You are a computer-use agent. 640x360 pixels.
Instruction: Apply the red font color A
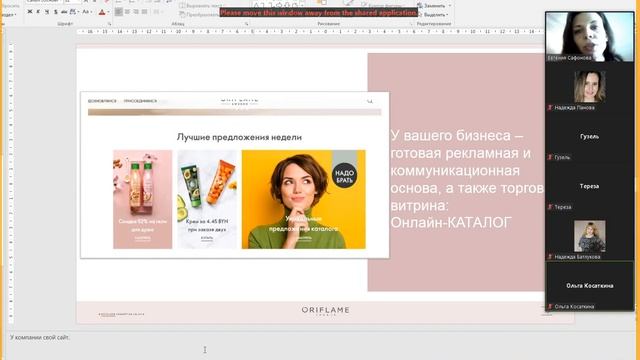coord(102,12)
